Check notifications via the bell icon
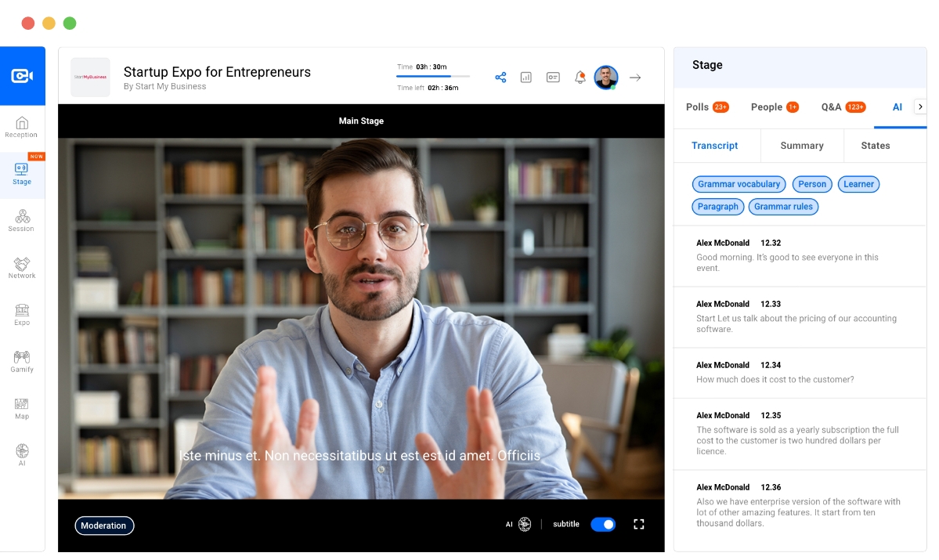This screenshot has width=939, height=560. tap(580, 77)
